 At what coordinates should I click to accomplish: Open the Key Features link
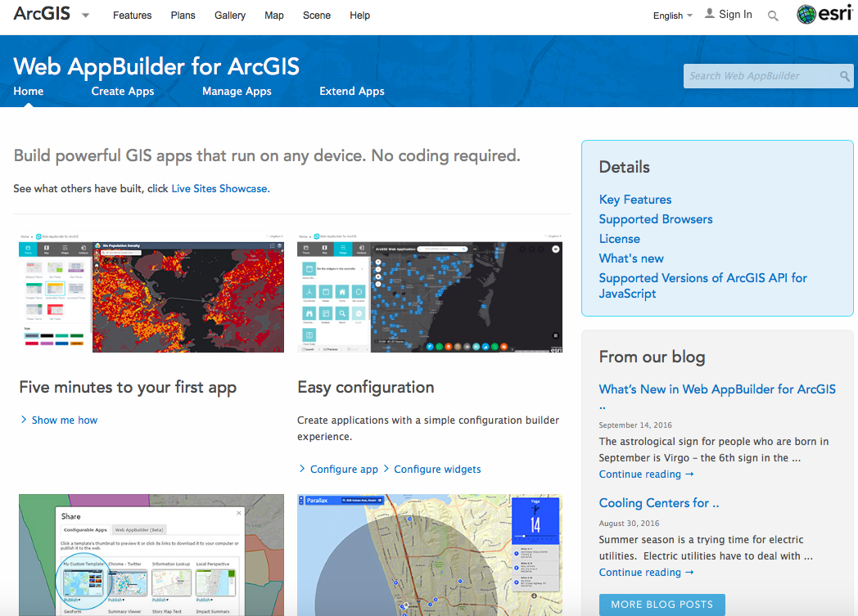(x=635, y=200)
